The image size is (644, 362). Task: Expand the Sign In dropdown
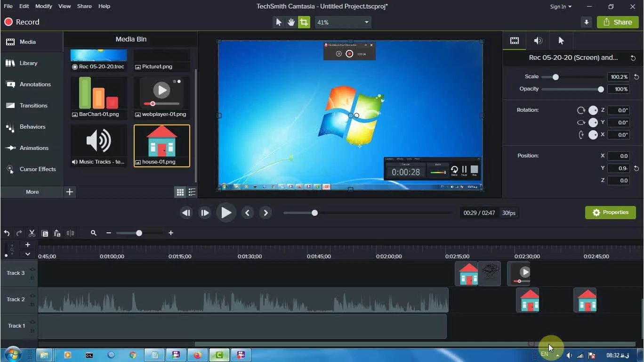tap(561, 7)
